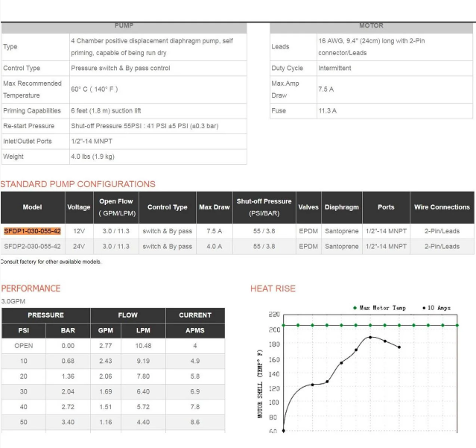Click the HEAT RISE section heading

pos(273,288)
